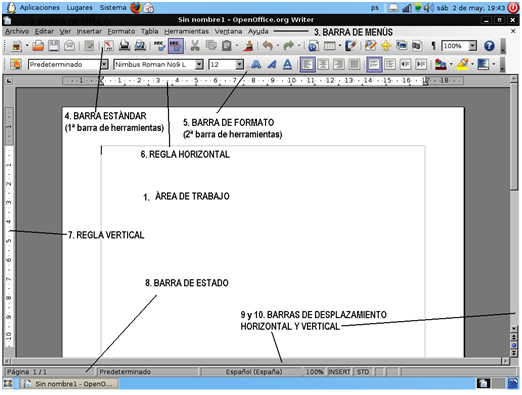Click Sin nombre1 taskbar window button
The width and height of the screenshot is (522, 395).
[70, 384]
